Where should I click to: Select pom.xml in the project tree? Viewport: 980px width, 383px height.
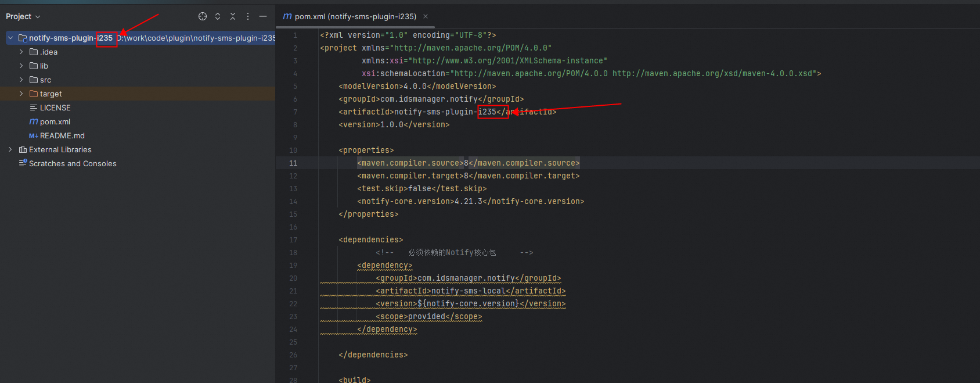coord(55,121)
